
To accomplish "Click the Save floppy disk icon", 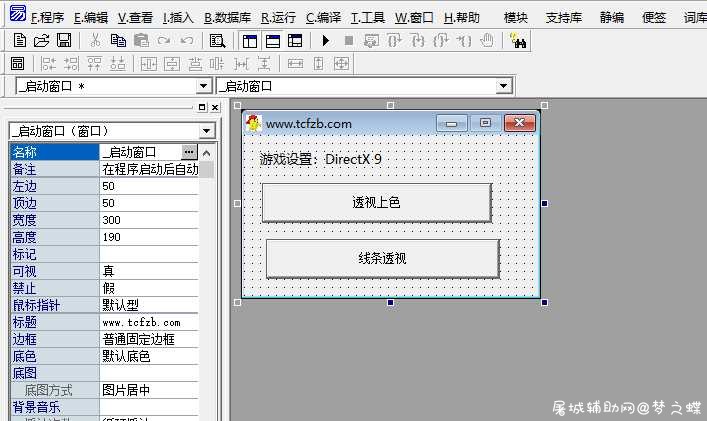I will tap(64, 41).
